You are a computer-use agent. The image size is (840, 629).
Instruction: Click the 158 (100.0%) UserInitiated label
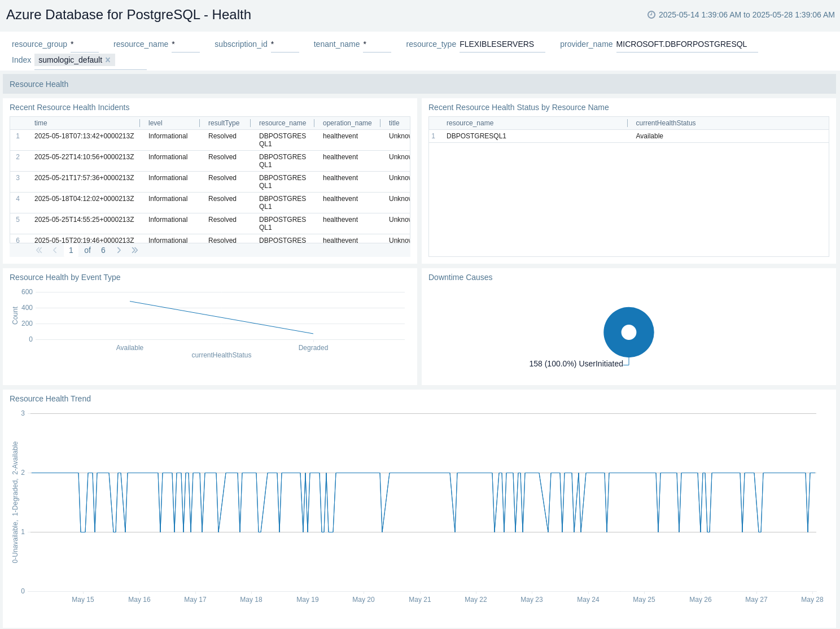pyautogui.click(x=576, y=364)
